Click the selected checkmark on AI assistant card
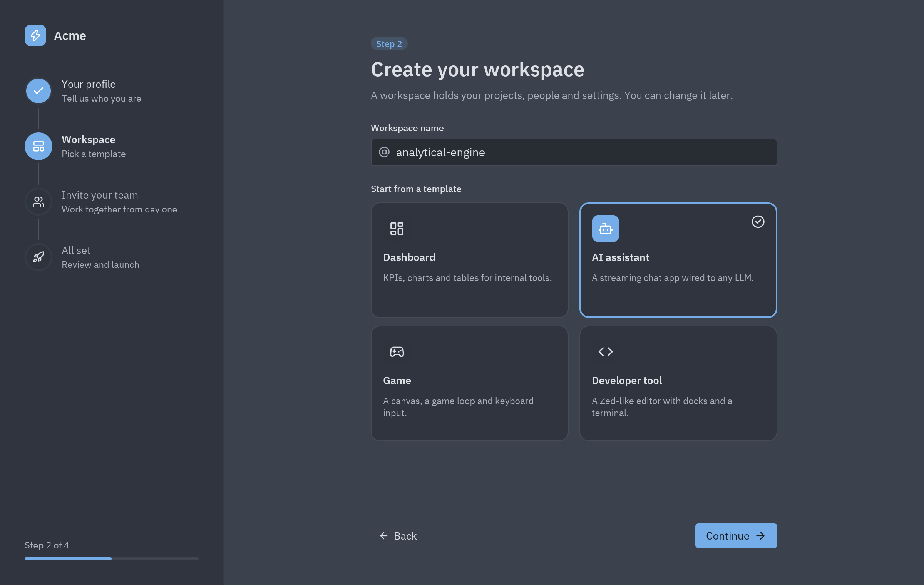924x585 pixels. click(x=758, y=222)
